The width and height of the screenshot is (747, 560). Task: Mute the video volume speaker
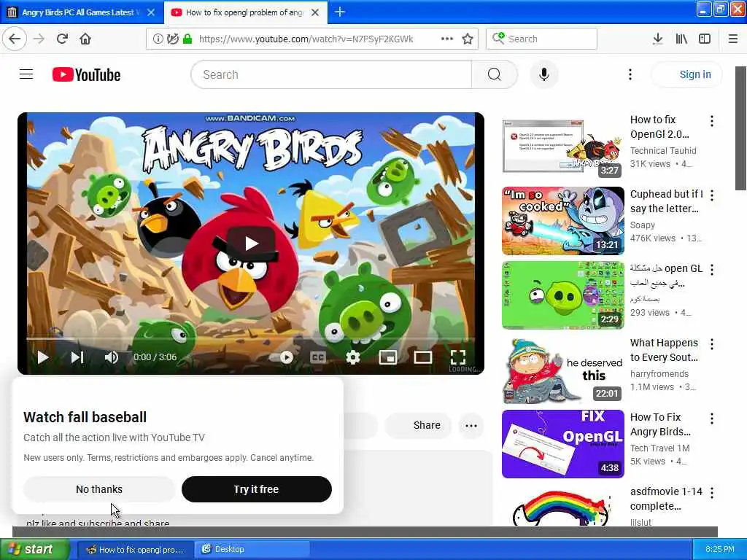click(x=112, y=357)
